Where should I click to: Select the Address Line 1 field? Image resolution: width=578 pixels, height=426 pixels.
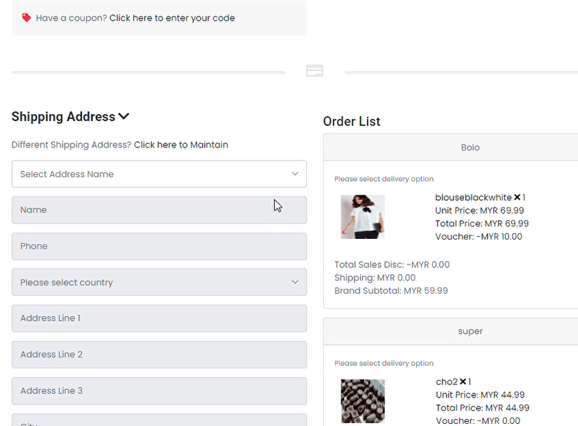tap(159, 318)
